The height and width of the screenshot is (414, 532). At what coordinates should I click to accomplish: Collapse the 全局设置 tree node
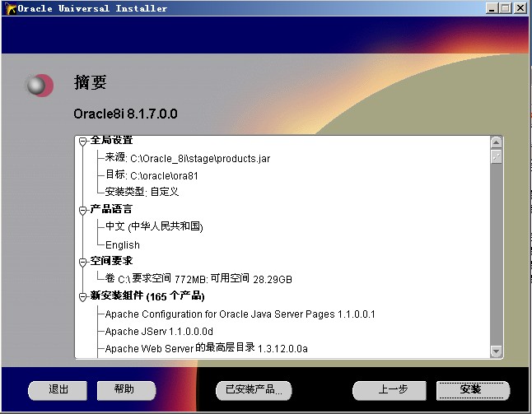(82, 141)
